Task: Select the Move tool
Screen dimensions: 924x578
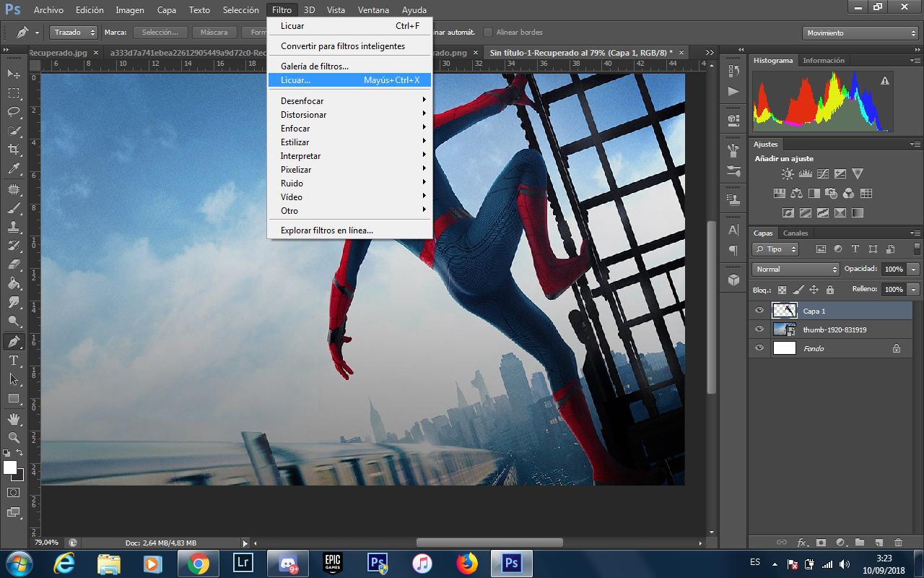Action: [14, 74]
